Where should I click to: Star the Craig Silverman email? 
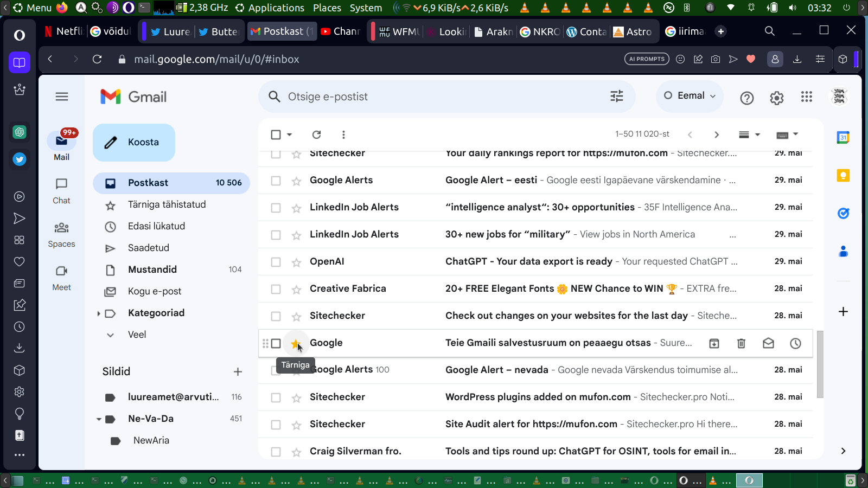(296, 452)
